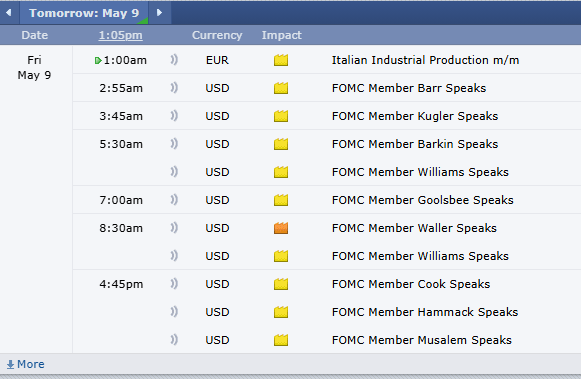The width and height of the screenshot is (581, 379).
Task: Click the 5:30am time cell
Action: tap(121, 144)
